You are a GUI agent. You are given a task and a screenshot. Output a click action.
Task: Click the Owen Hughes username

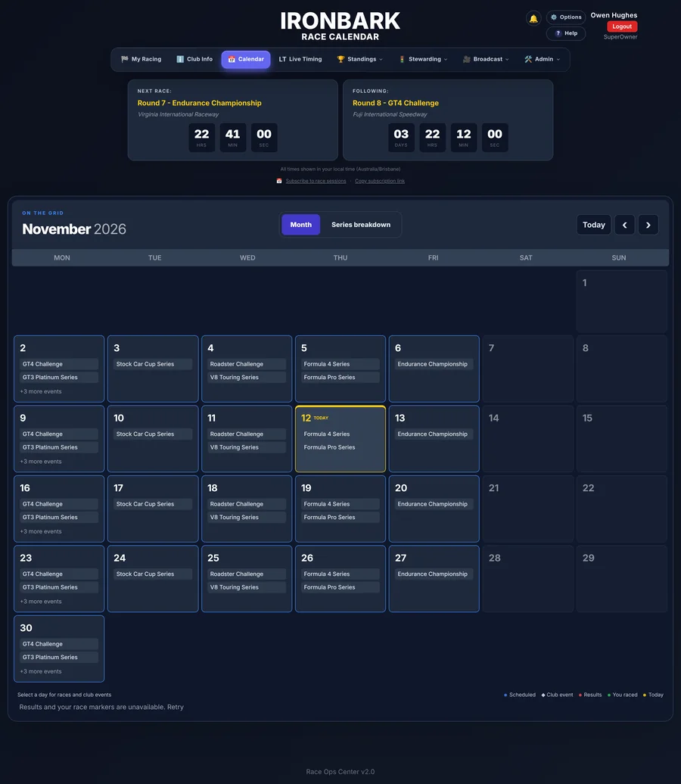614,15
